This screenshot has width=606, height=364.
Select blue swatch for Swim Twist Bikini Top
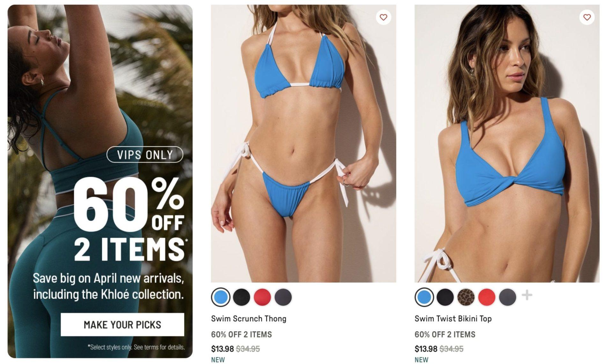pyautogui.click(x=424, y=297)
